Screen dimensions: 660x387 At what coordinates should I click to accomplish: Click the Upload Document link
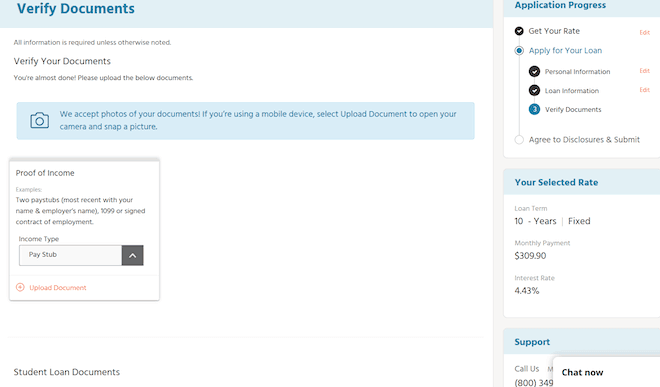pyautogui.click(x=58, y=288)
